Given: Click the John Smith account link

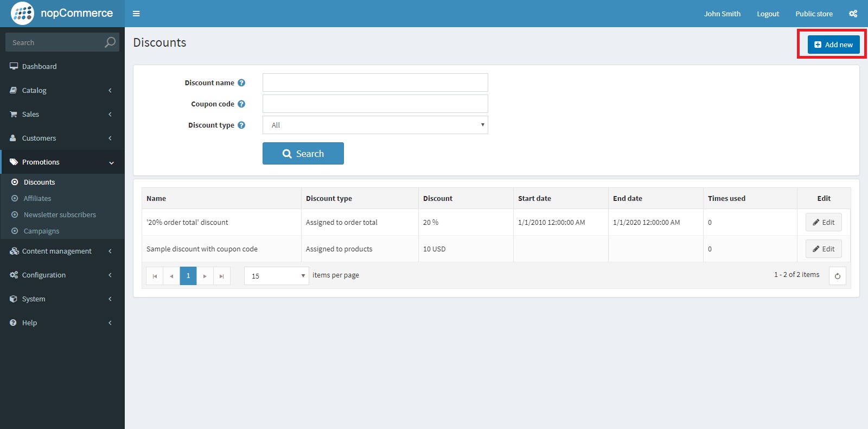Looking at the screenshot, I should tap(722, 14).
